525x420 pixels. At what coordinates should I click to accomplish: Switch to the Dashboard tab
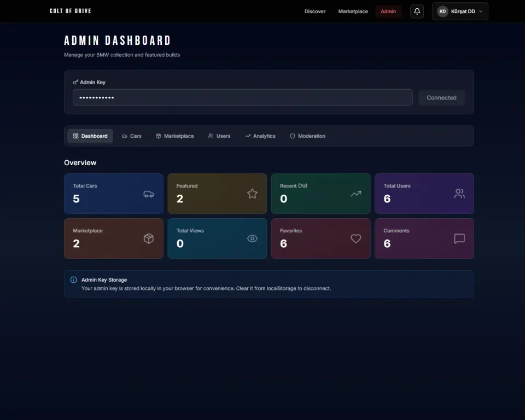point(90,136)
